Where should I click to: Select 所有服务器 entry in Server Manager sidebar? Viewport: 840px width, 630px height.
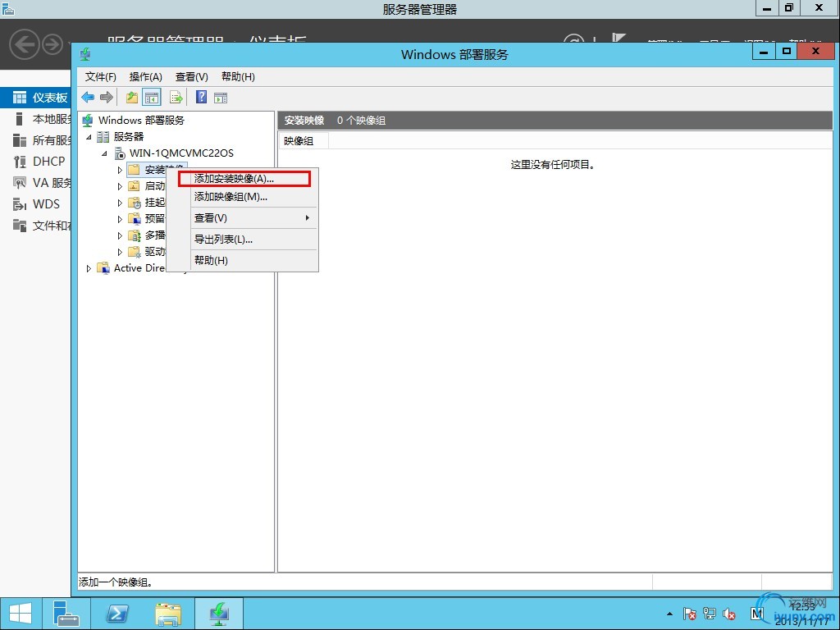tap(36, 140)
